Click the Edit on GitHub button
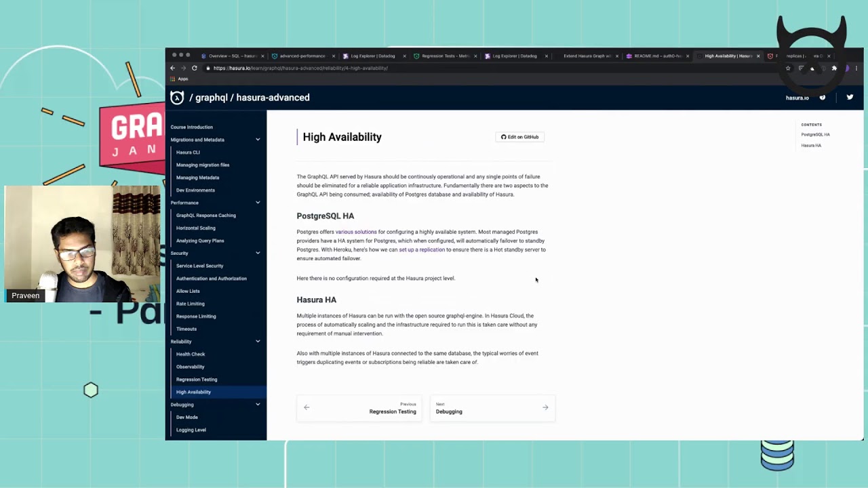This screenshot has height=488, width=868. pos(519,137)
